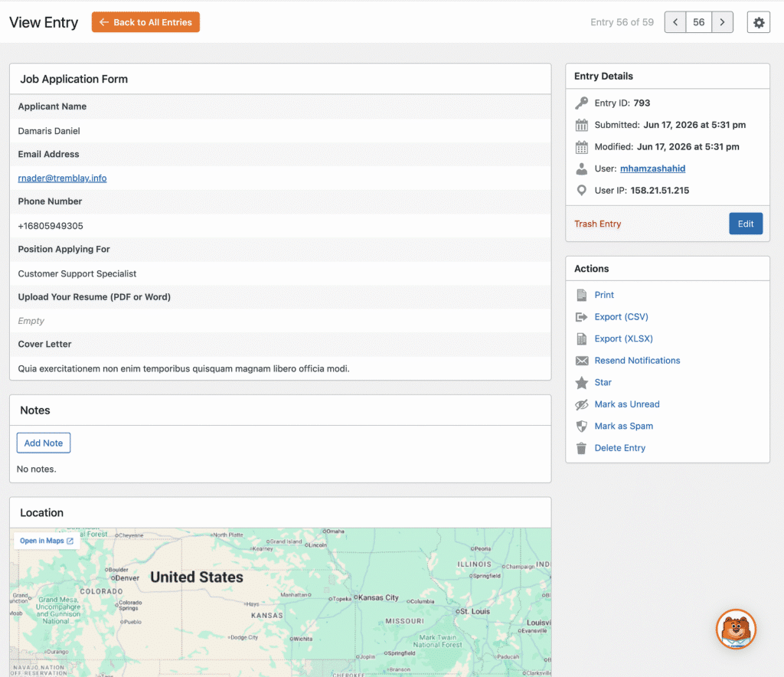Click the entry number field showing 56

coord(698,22)
